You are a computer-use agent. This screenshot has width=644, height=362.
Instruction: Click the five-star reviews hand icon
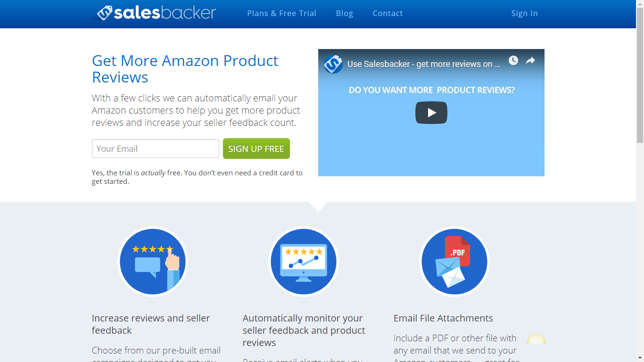coord(153,262)
